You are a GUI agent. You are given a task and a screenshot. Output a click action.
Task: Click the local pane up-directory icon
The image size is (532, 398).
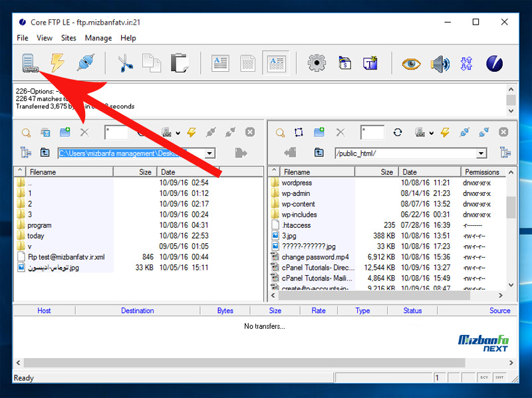pos(45,153)
